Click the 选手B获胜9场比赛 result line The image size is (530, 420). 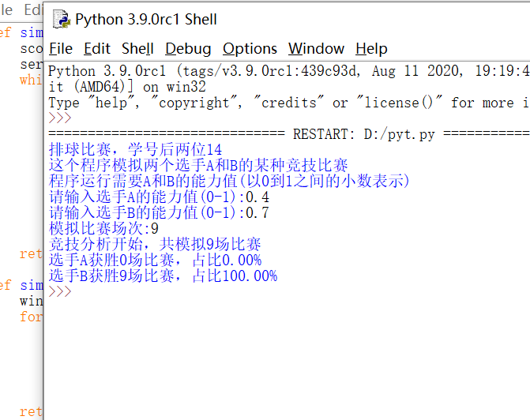point(163,276)
